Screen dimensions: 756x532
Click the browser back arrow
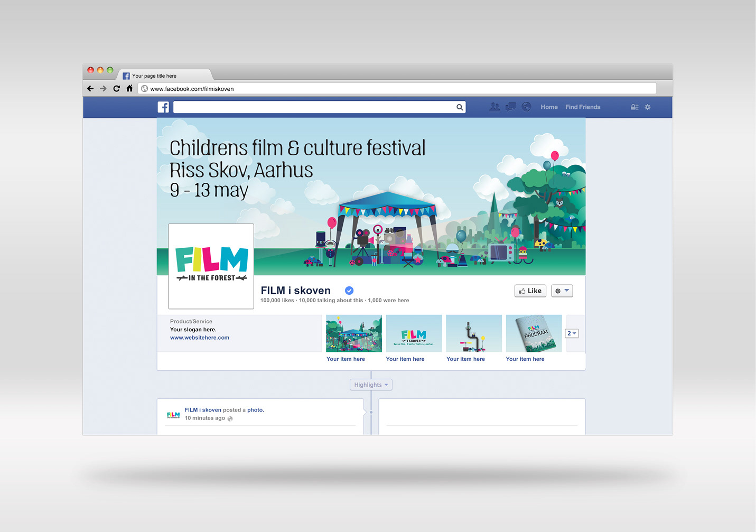point(90,89)
